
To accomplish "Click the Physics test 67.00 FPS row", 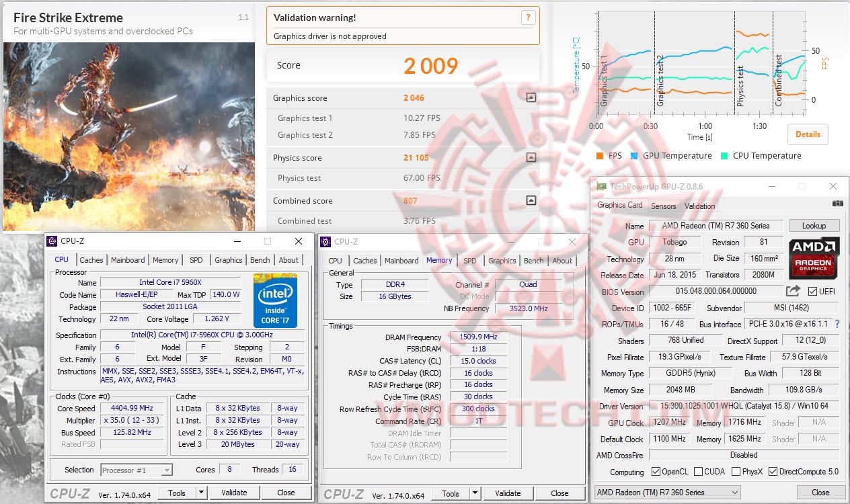I will click(x=403, y=178).
